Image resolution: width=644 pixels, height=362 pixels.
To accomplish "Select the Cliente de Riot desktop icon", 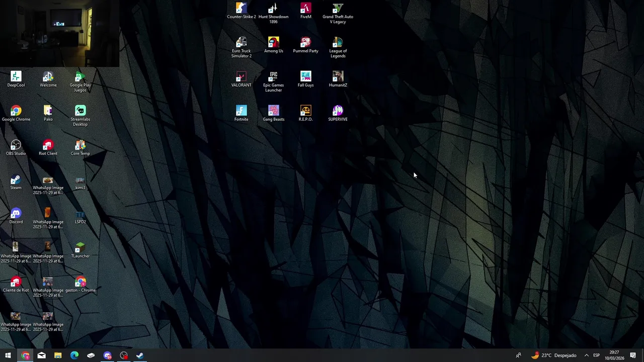I will click(16, 284).
